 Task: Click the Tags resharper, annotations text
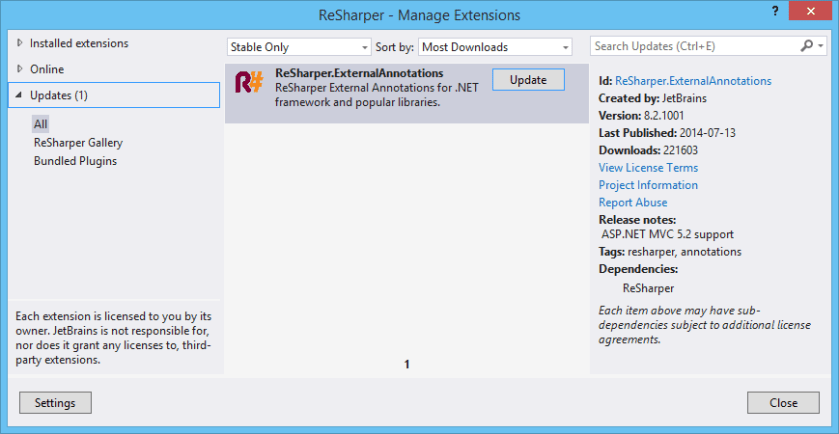(670, 252)
